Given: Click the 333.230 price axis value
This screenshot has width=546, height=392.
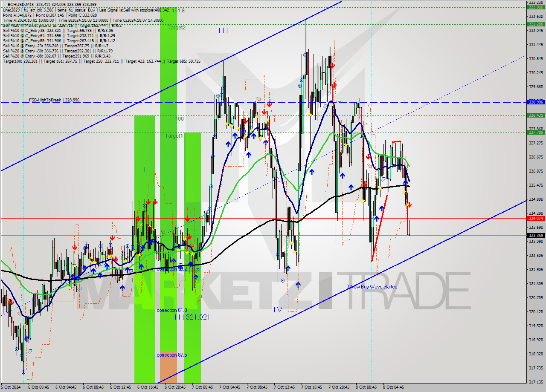Looking at the screenshot, I should [x=535, y=3].
